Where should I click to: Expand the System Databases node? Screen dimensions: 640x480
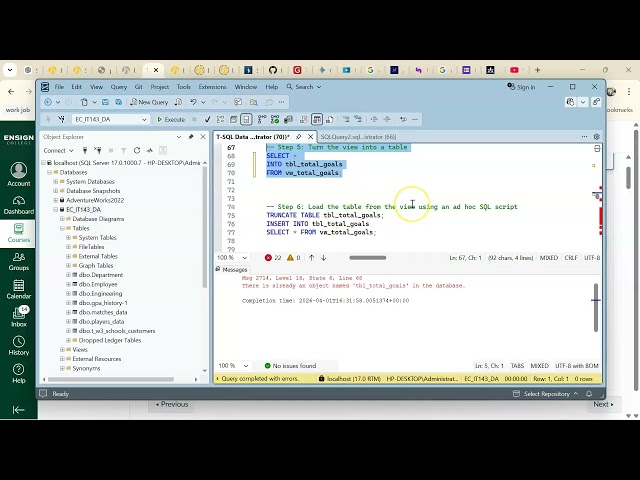56,182
